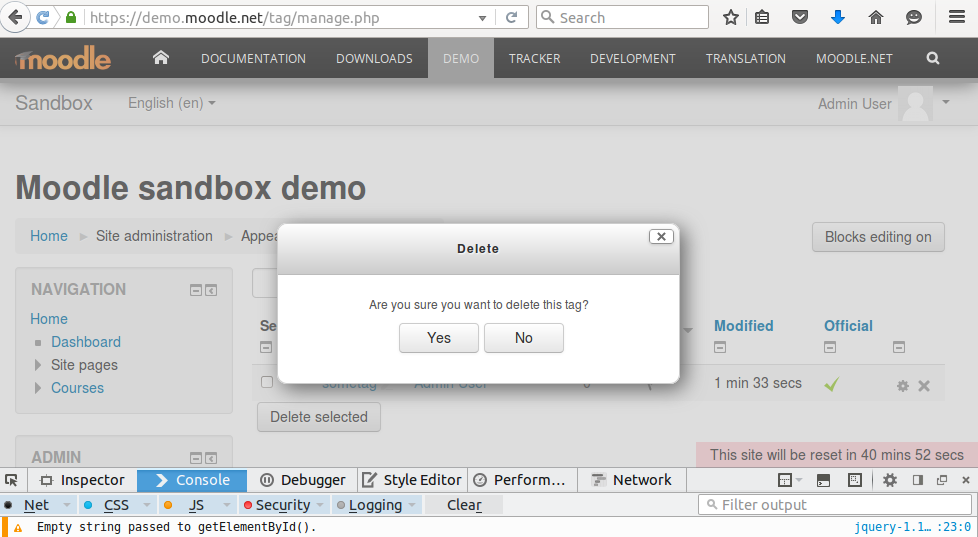Open Moodle home icon in navbar
The image size is (978, 537).
click(x=161, y=58)
